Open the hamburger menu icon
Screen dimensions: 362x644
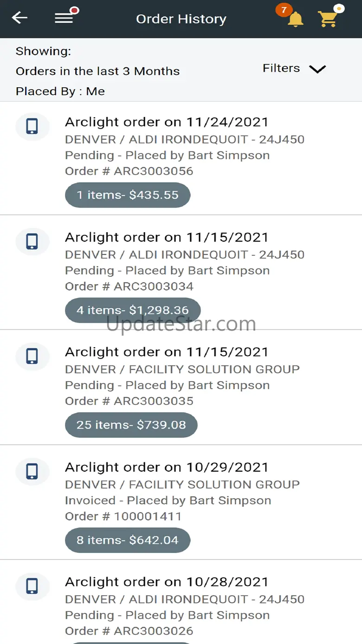[x=65, y=18]
